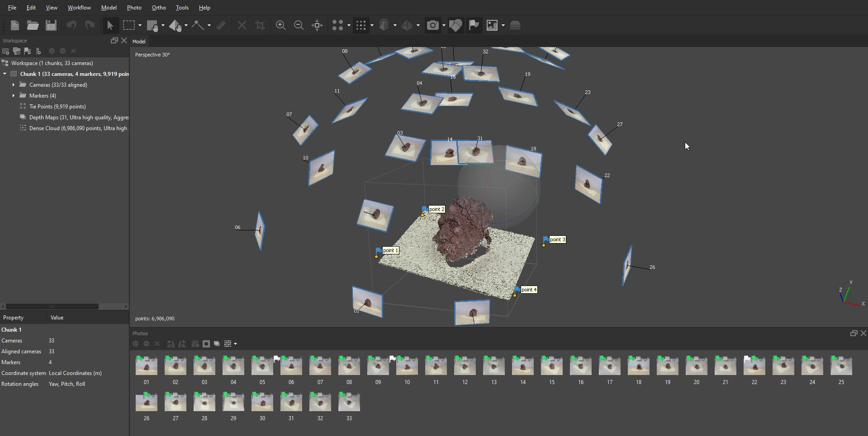Open the Tools menu
The image size is (868, 436).
(182, 8)
